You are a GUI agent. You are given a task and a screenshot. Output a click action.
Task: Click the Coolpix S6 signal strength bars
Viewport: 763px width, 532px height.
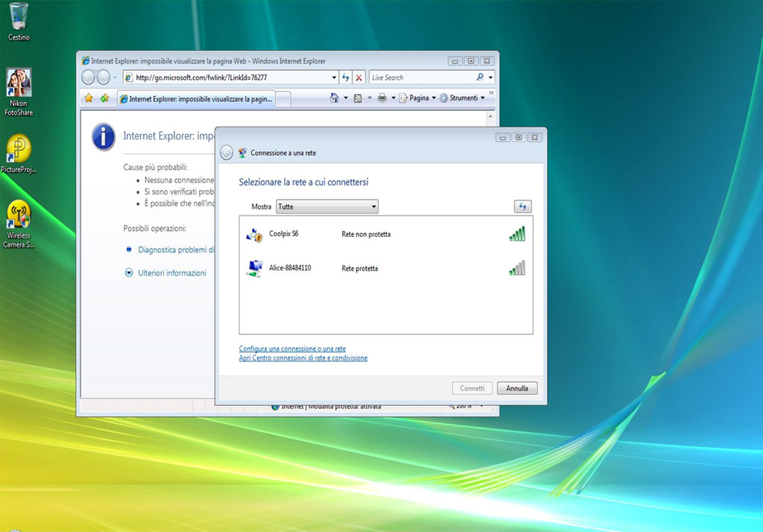click(517, 234)
